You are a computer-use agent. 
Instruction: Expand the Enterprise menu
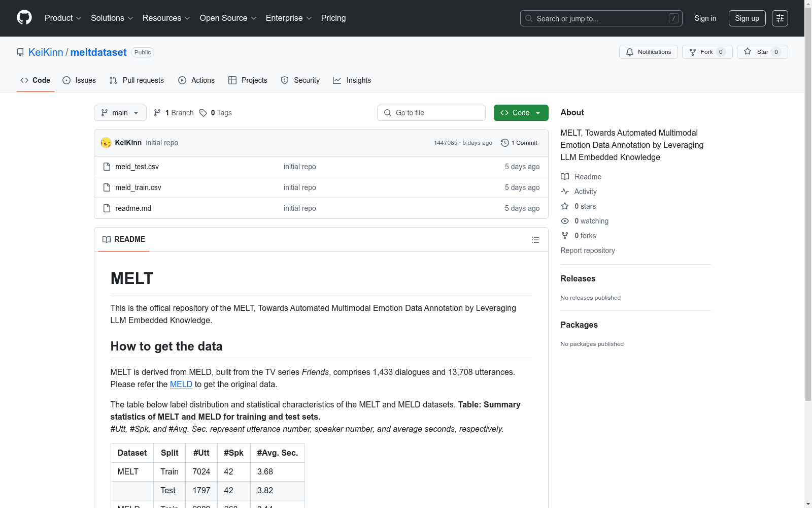[289, 18]
